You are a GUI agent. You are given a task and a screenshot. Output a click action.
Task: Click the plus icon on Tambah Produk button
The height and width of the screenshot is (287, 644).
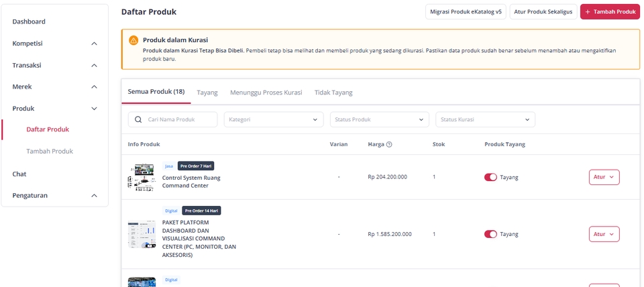(588, 12)
